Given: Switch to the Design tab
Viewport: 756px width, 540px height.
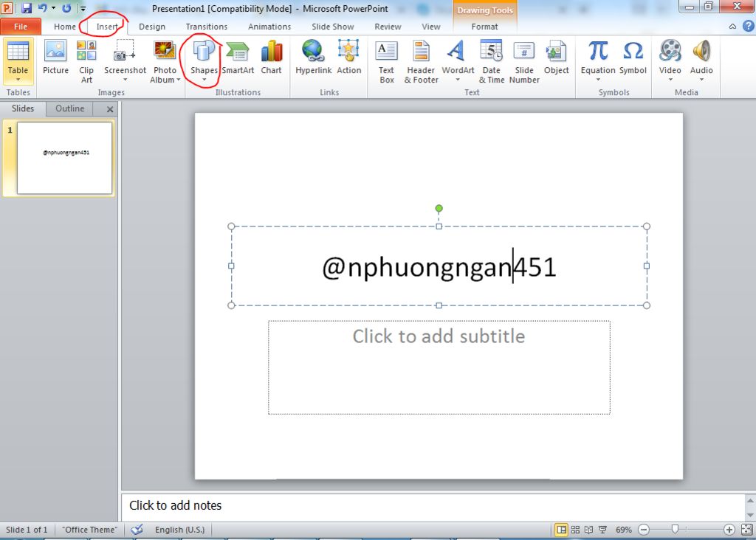Looking at the screenshot, I should coord(152,27).
